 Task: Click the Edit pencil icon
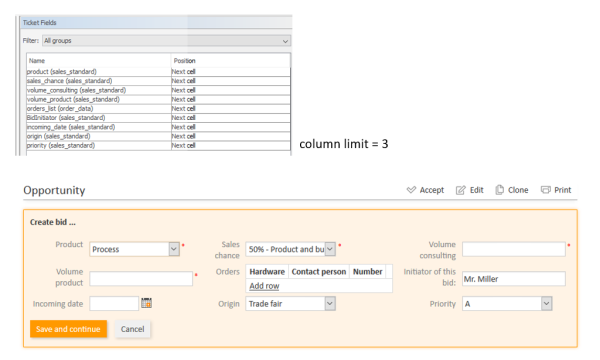tap(461, 190)
